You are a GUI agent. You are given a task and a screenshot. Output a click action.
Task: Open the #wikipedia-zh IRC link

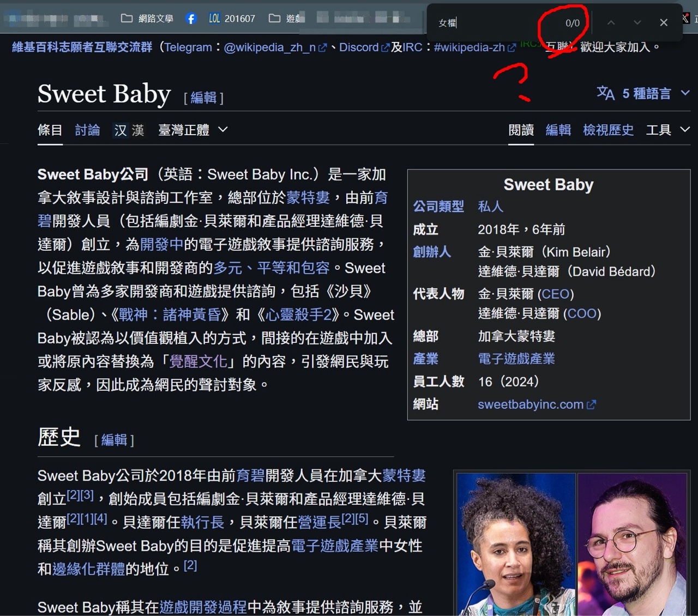tap(474, 47)
